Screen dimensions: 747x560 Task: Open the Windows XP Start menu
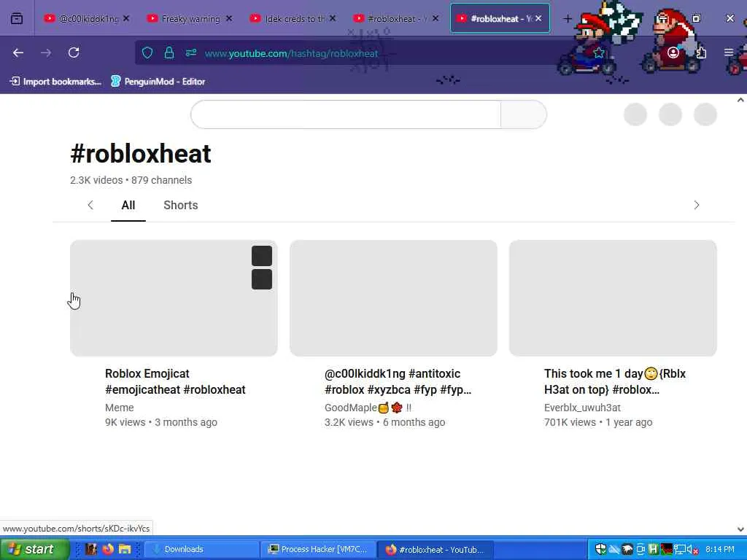pos(34,549)
